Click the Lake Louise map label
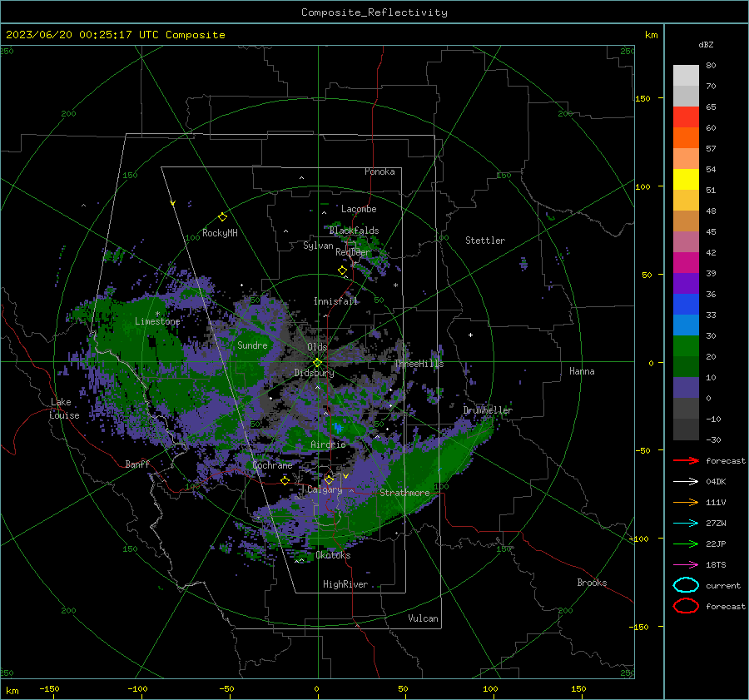The height and width of the screenshot is (700, 749). 64,409
